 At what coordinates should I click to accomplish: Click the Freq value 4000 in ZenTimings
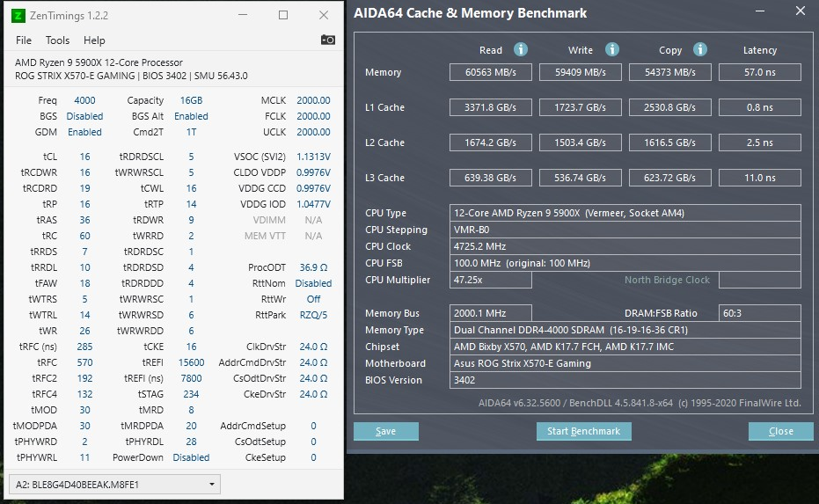84,100
